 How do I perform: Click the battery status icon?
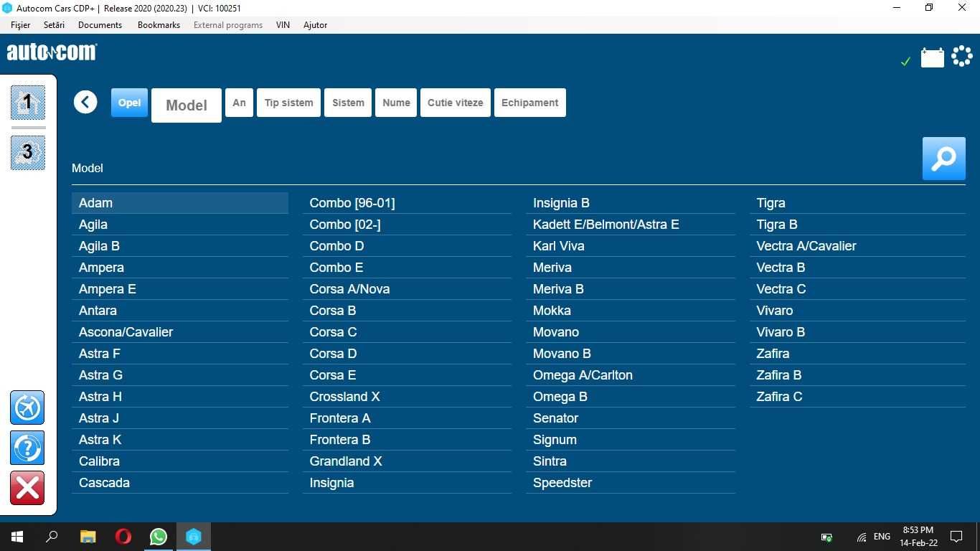tap(932, 57)
